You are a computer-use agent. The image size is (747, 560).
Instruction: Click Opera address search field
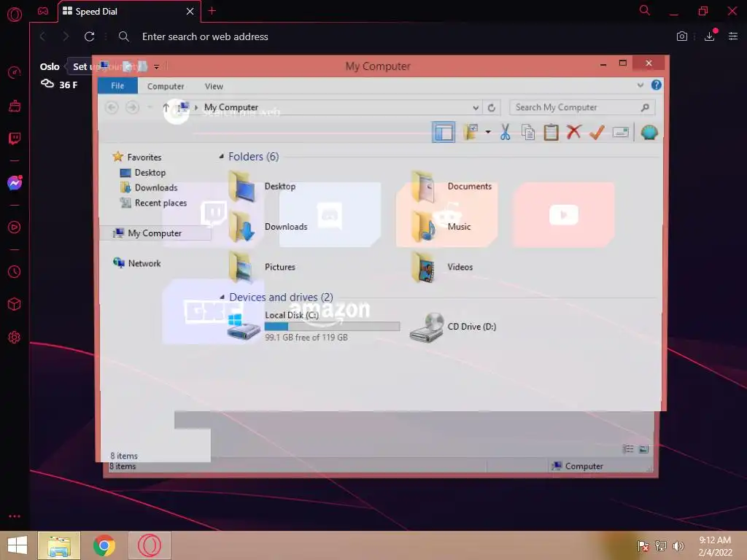pyautogui.click(x=205, y=36)
